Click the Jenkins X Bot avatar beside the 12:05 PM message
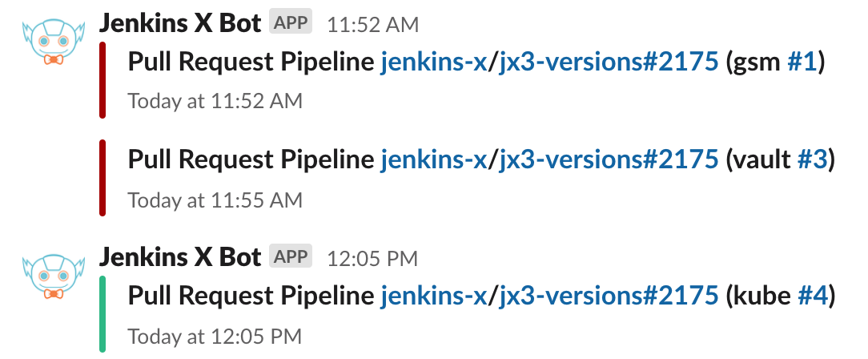This screenshot has height=359, width=868. click(x=52, y=276)
